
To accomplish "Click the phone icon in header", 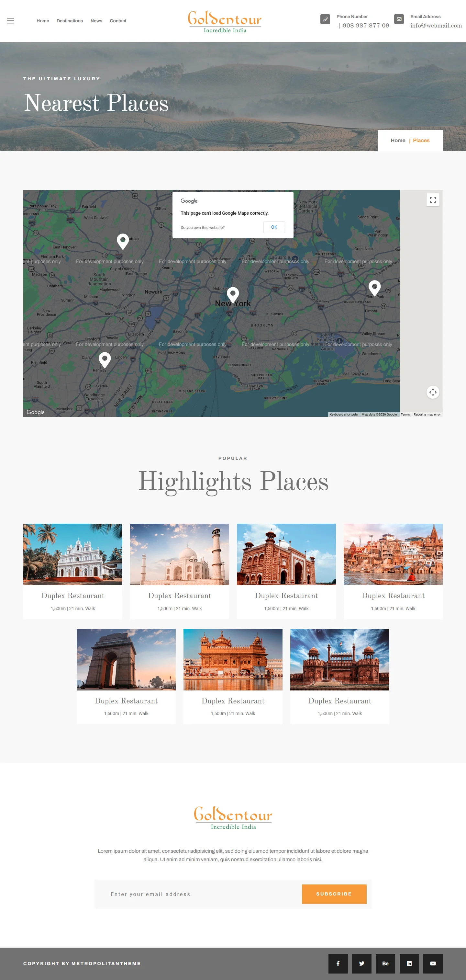I will [325, 19].
